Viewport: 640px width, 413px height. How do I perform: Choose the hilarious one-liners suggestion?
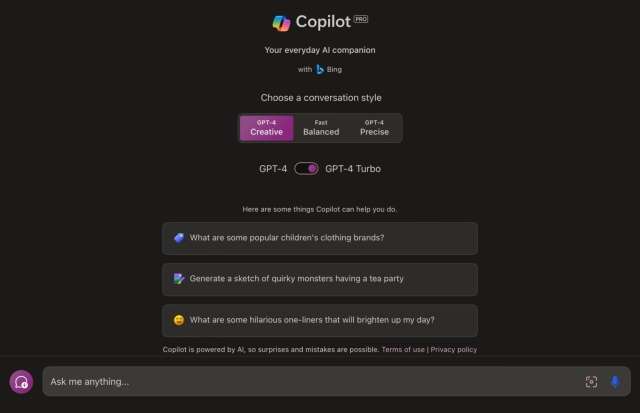tap(320, 320)
